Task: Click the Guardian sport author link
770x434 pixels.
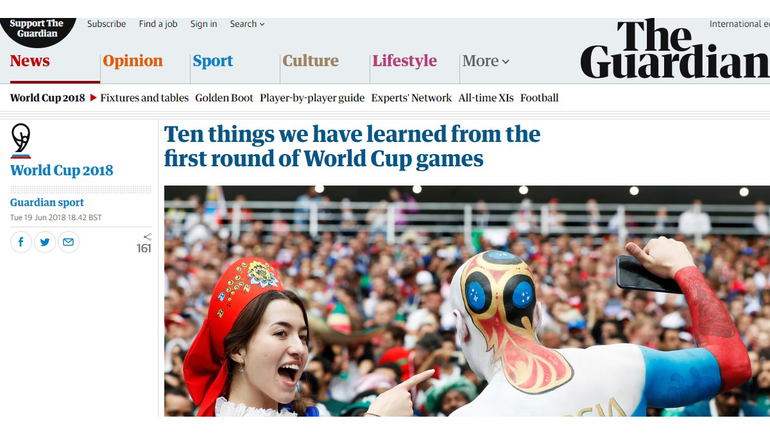Action: pyautogui.click(x=47, y=202)
